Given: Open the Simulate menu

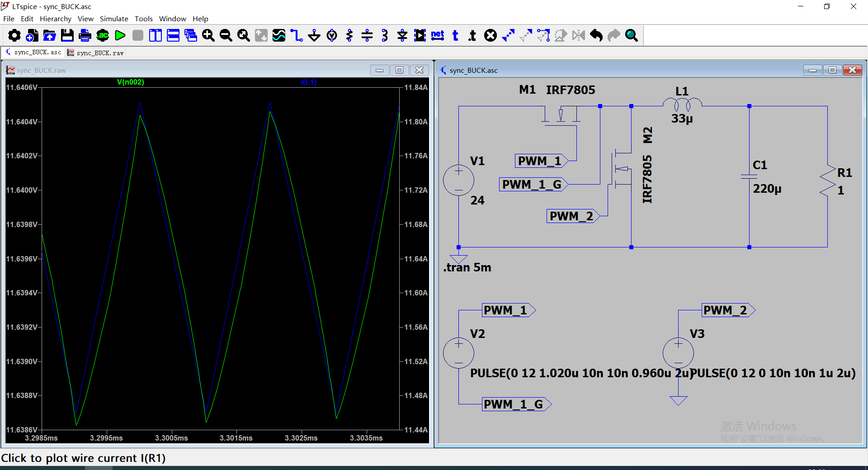Looking at the screenshot, I should click(x=114, y=19).
